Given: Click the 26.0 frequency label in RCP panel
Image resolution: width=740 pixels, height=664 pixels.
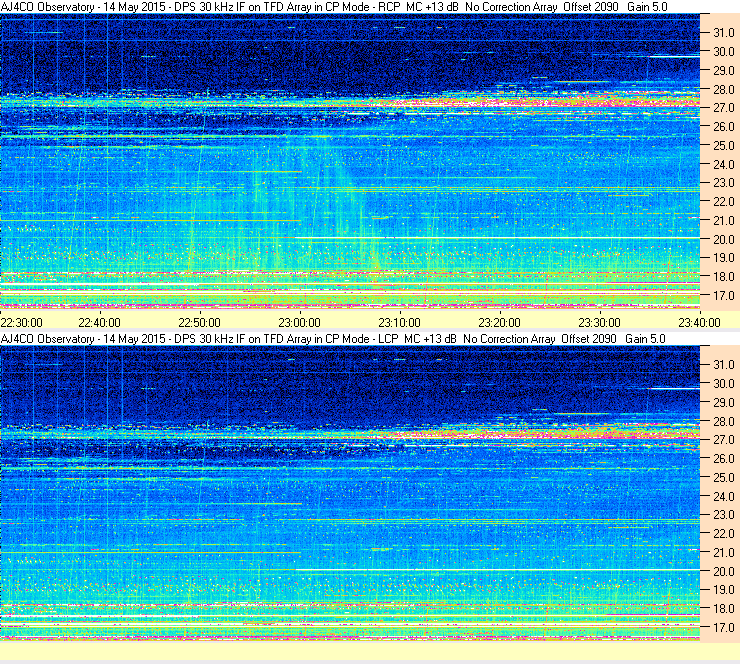Looking at the screenshot, I should [x=723, y=126].
